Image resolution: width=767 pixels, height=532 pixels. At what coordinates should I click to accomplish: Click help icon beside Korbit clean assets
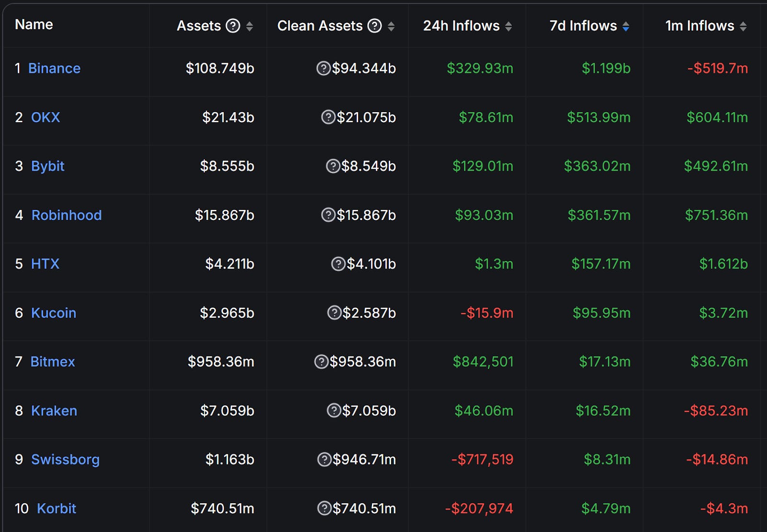pos(325,508)
